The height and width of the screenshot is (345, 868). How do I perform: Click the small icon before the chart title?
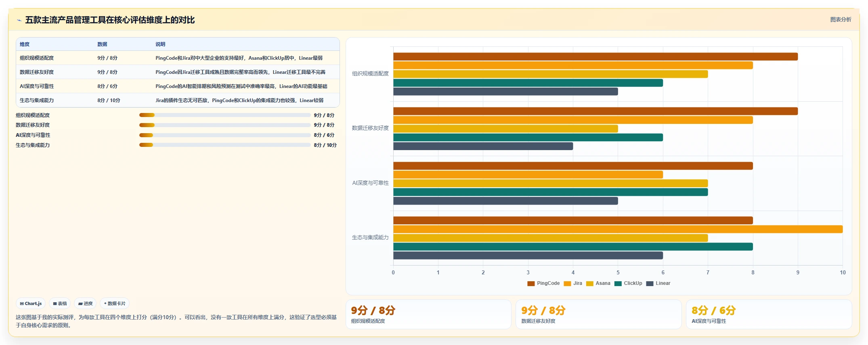(19, 20)
